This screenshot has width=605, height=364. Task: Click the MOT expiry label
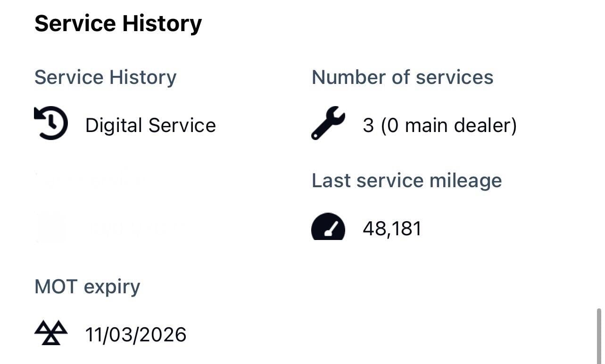click(87, 287)
